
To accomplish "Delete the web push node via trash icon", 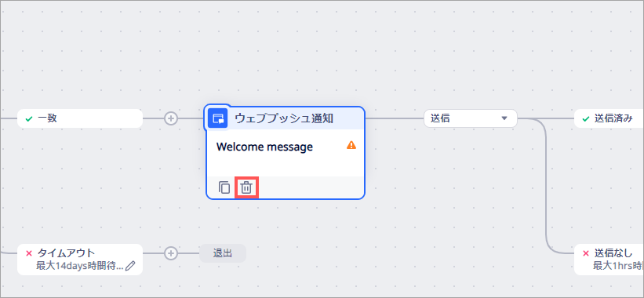I will (246, 187).
